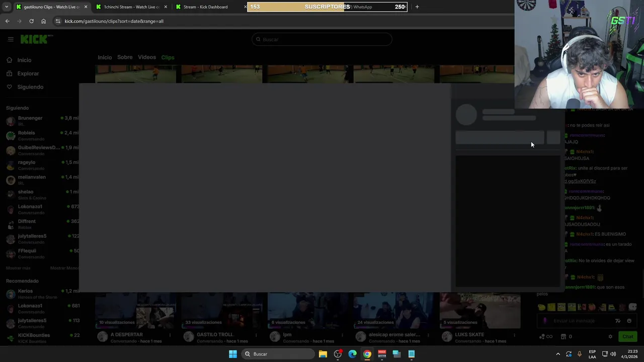Collapse following list with Mostrar Menos
Image resolution: width=644 pixels, height=362 pixels.
pos(64,268)
